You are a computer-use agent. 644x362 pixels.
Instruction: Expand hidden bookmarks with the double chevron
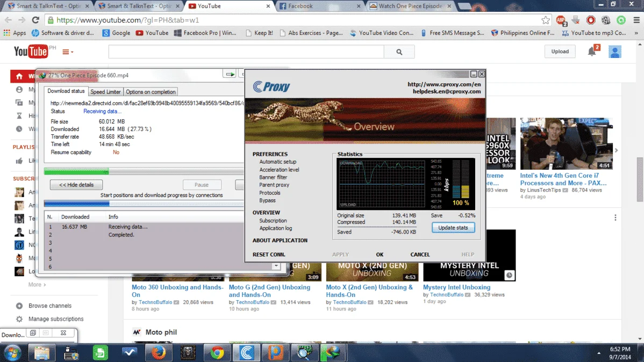click(636, 33)
